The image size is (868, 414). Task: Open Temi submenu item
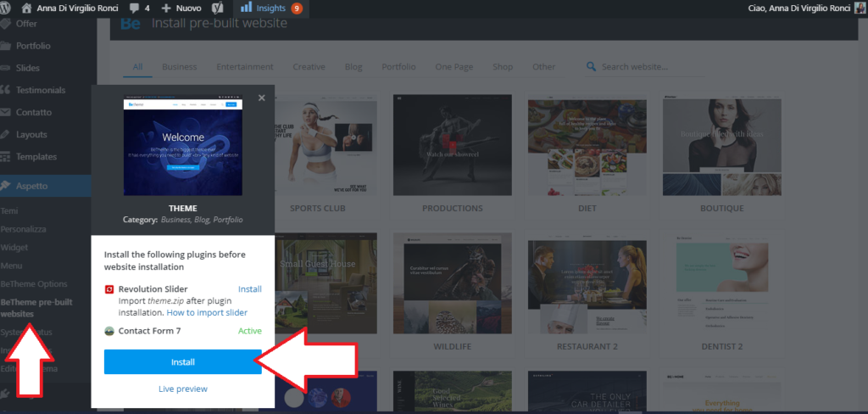click(8, 211)
